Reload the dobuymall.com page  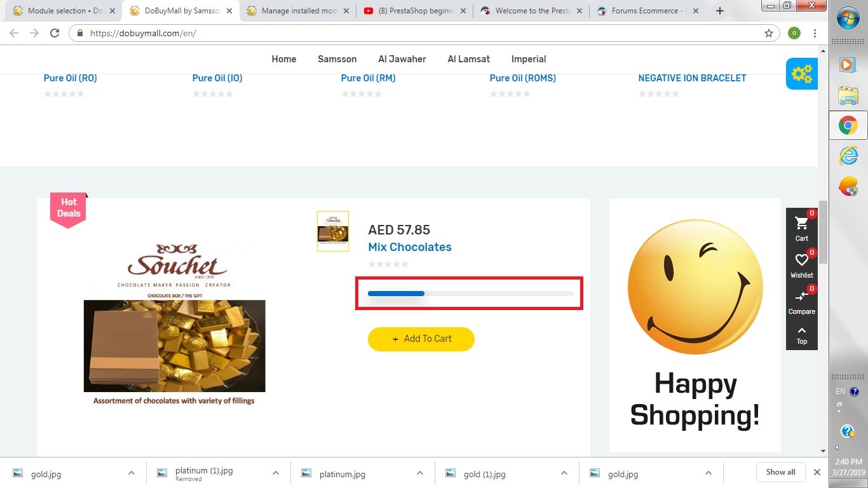coord(55,33)
